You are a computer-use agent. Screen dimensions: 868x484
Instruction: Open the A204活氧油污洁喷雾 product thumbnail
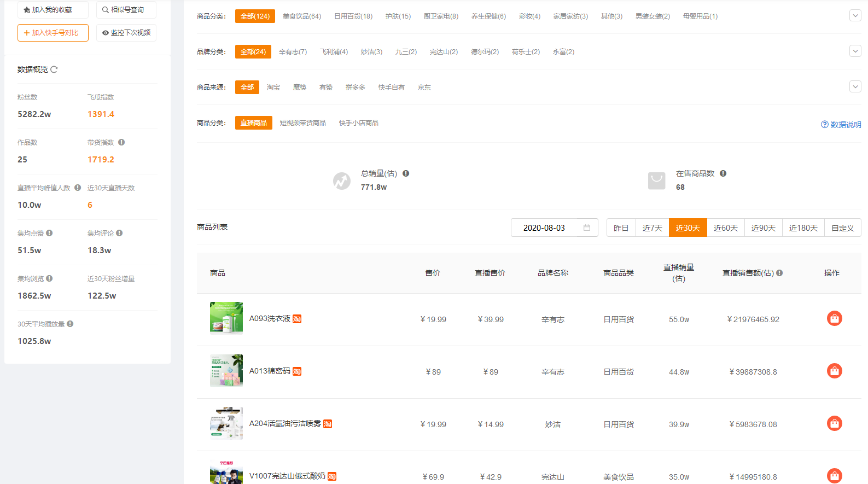226,423
